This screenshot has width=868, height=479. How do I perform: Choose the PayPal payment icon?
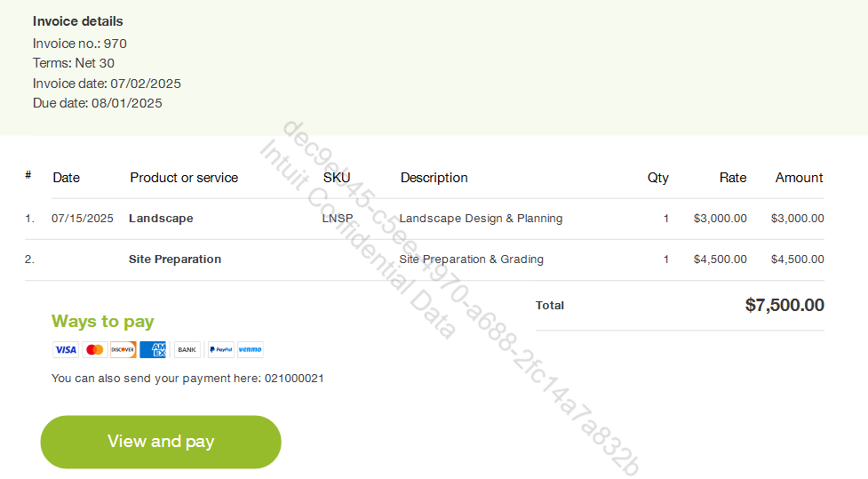coord(221,349)
